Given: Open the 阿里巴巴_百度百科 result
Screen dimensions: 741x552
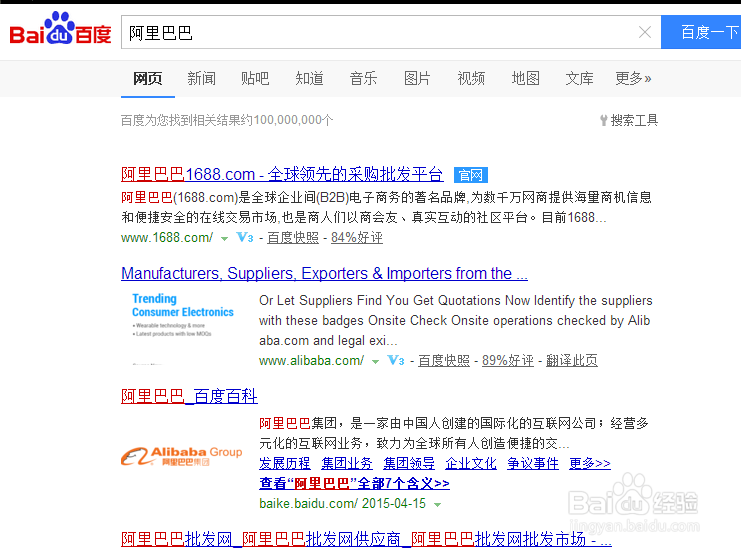Looking at the screenshot, I should 189,396.
